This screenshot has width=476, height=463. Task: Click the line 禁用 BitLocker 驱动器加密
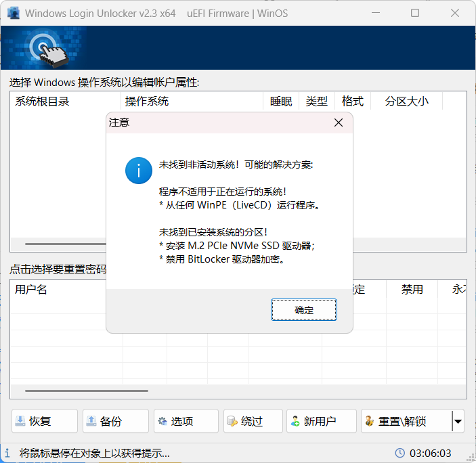221,259
